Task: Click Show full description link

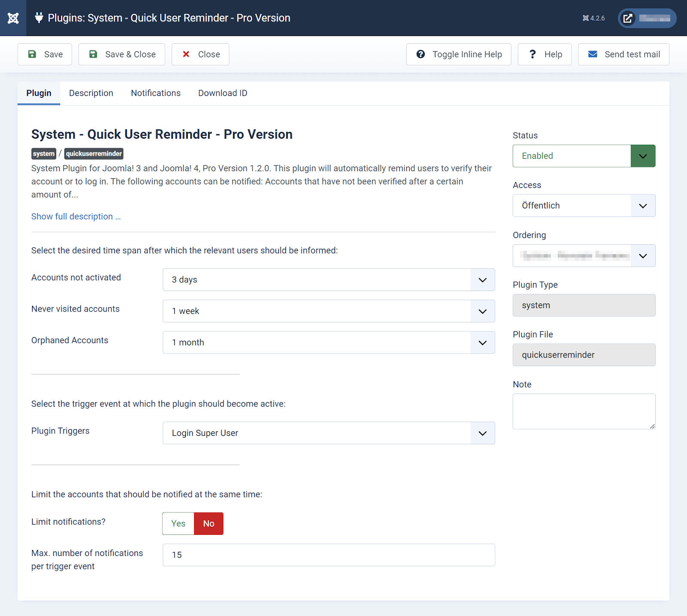Action: [76, 216]
